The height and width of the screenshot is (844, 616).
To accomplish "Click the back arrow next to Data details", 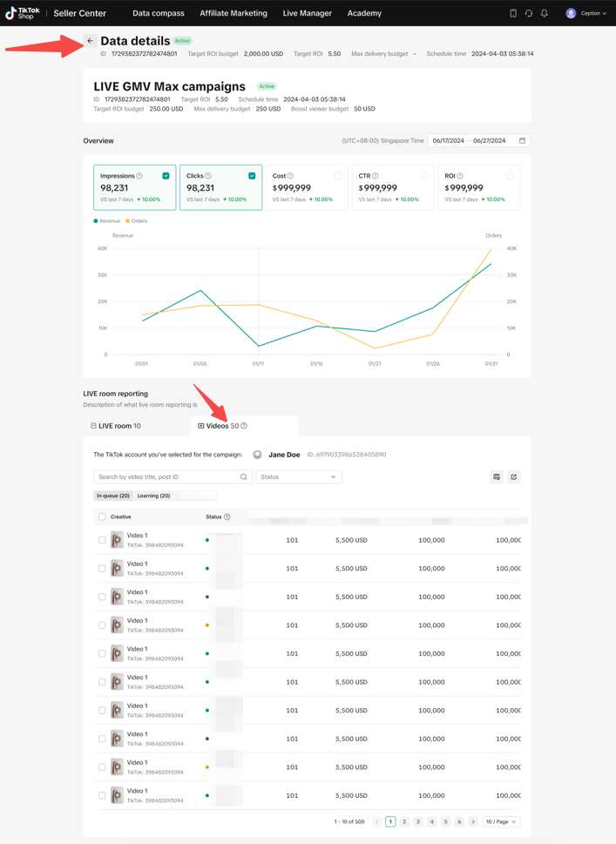I will click(90, 41).
